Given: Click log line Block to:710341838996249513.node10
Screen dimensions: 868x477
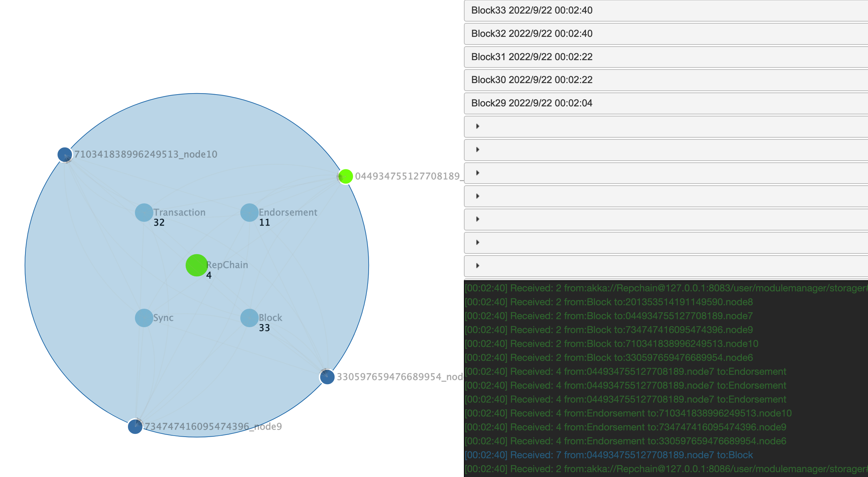Looking at the screenshot, I should [x=612, y=344].
